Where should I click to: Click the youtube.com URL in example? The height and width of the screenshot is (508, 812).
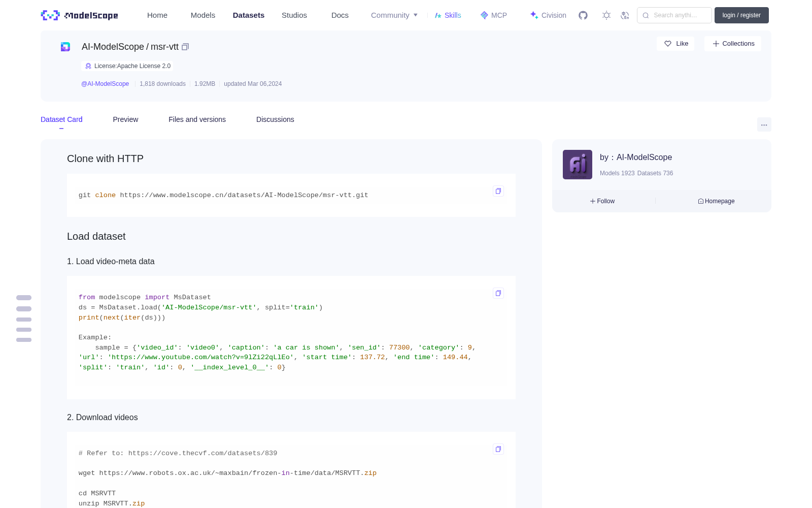point(201,357)
